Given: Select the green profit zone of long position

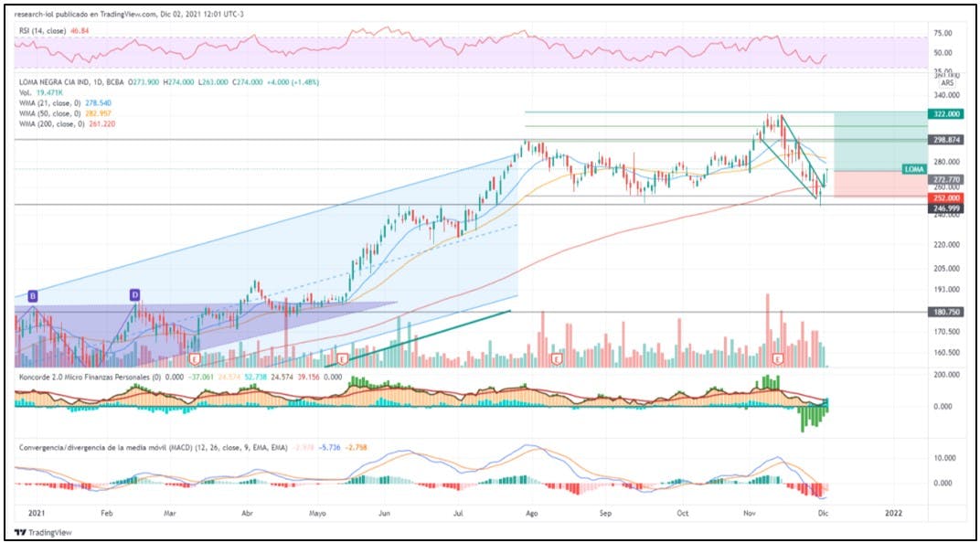Looking at the screenshot, I should (x=880, y=141).
